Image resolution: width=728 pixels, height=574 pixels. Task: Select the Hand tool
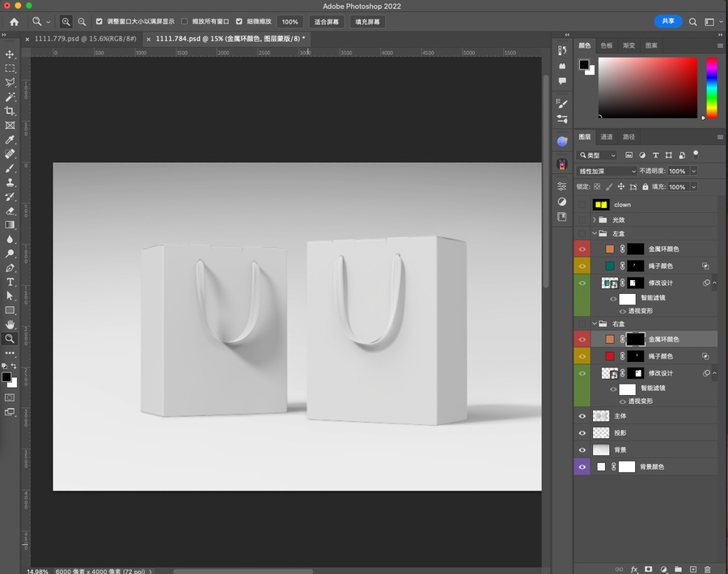click(x=10, y=325)
